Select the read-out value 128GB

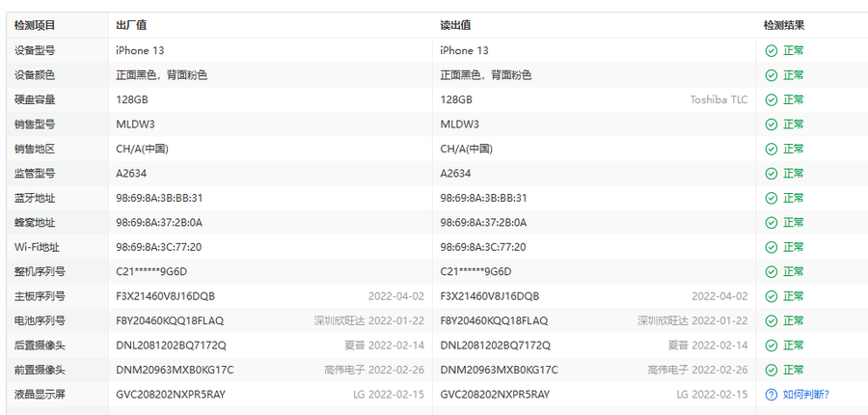point(456,99)
